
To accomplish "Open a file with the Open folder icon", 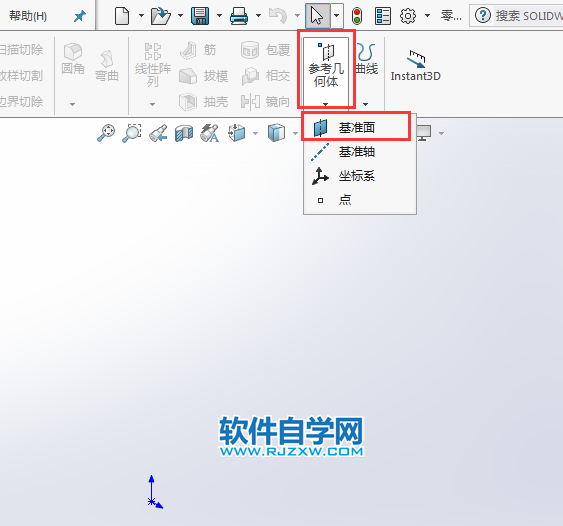I will coord(160,16).
